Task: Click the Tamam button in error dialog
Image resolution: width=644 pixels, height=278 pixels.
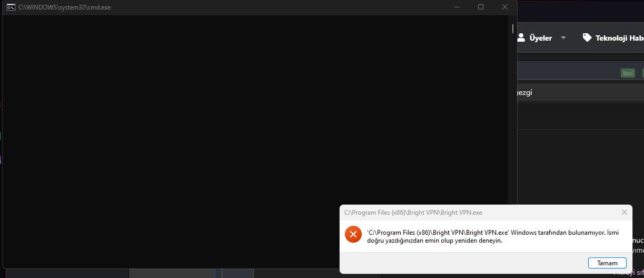Action: click(x=607, y=263)
